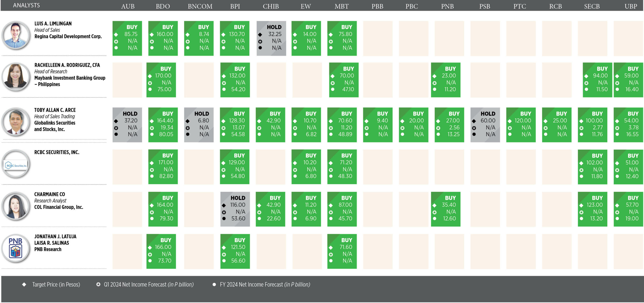Image resolution: width=644 pixels, height=303 pixels.
Task: Click Limlingan's BUY 8.74 BNCOM card
Action: (199, 38)
